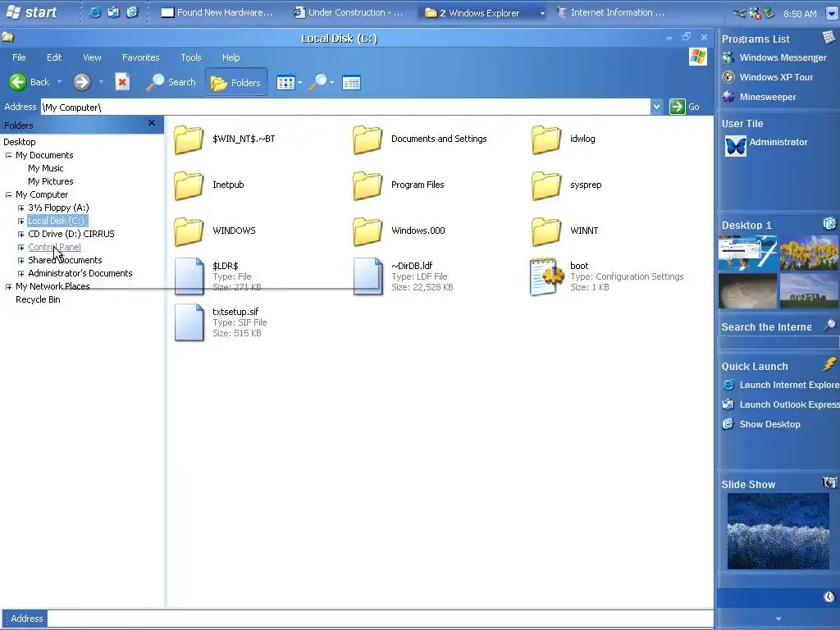Open the $WIN_NT$.~BT folder
The height and width of the screenshot is (630, 840).
pyautogui.click(x=225, y=139)
